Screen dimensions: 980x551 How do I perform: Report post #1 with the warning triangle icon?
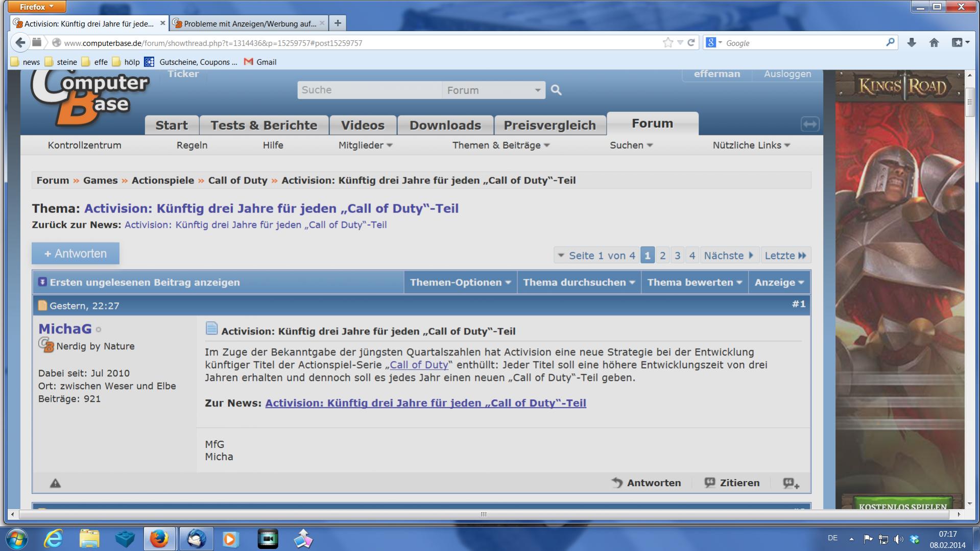coord(55,483)
